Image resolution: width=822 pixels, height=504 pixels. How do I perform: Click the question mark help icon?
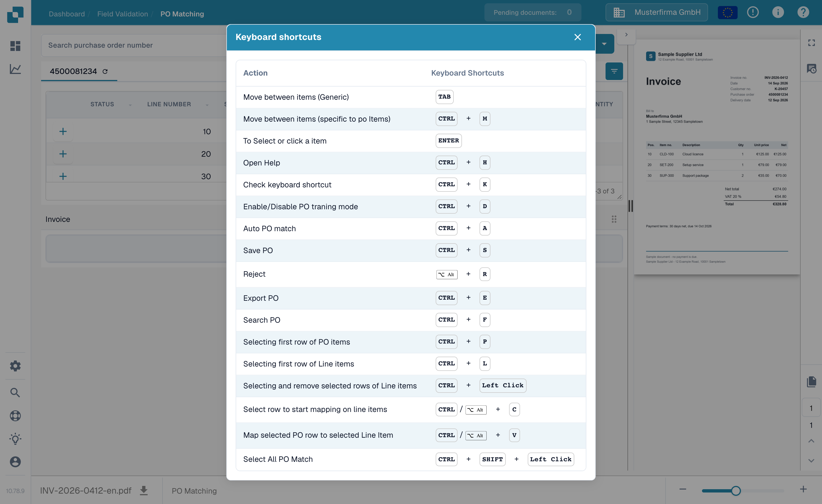point(803,12)
